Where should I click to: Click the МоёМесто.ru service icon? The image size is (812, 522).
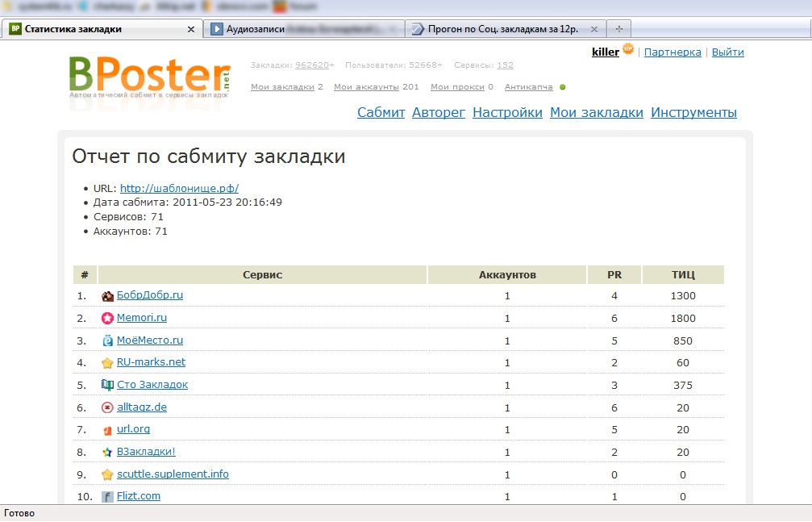[107, 340]
